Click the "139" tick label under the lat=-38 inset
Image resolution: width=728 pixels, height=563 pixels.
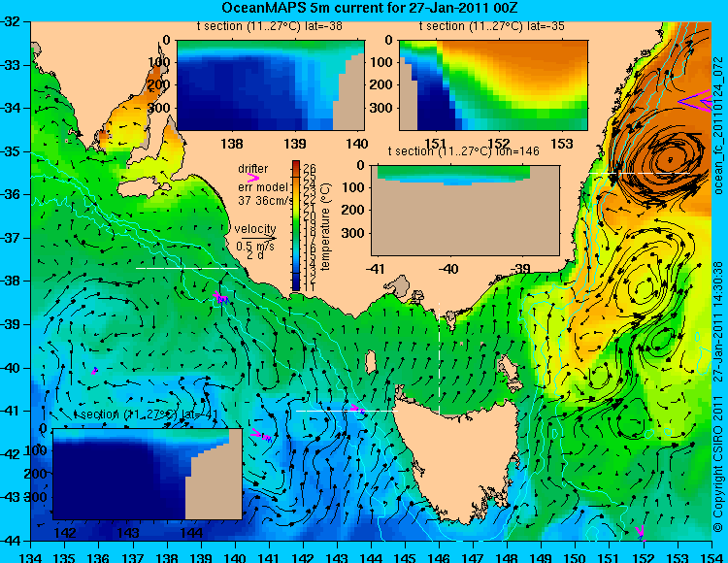(x=295, y=144)
